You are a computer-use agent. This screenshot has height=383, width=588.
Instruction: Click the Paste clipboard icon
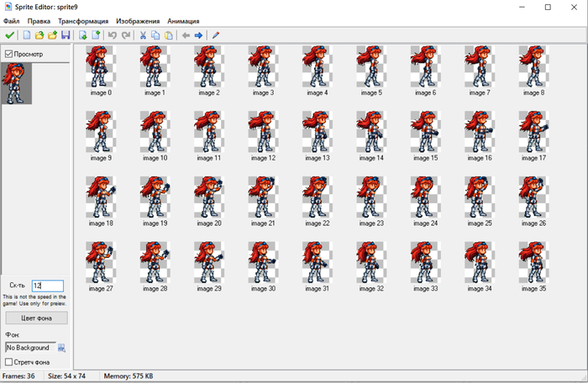169,35
